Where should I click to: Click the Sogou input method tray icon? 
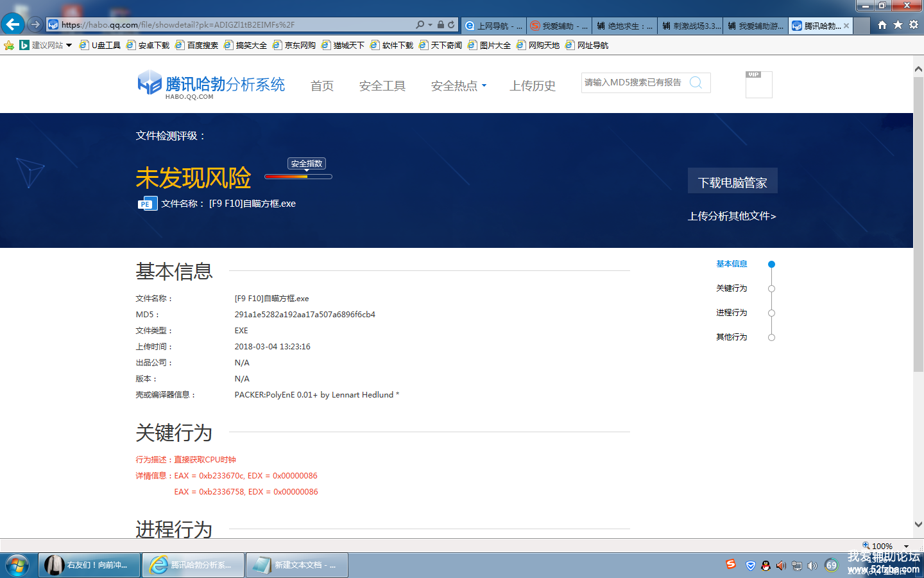pyautogui.click(x=731, y=565)
